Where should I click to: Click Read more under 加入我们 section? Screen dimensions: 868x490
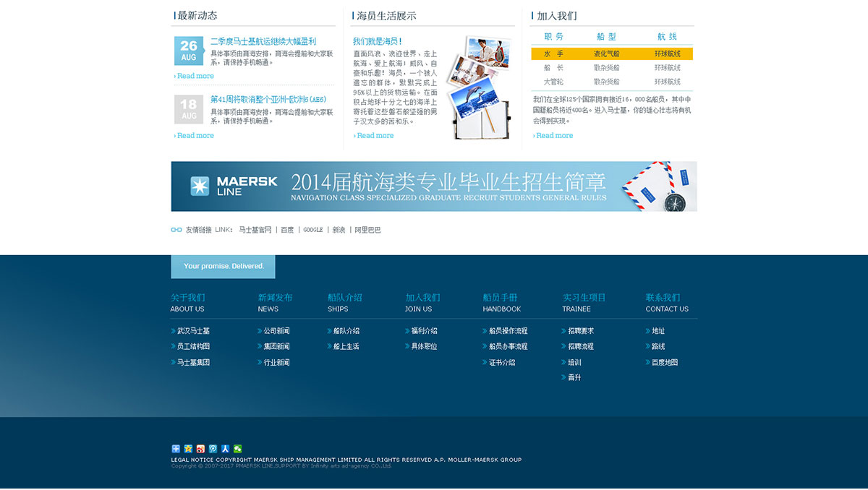click(x=553, y=135)
